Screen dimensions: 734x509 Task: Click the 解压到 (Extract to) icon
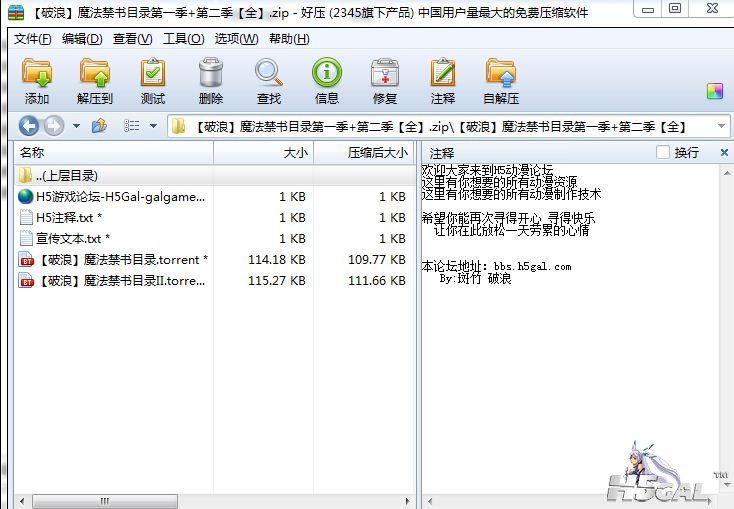[x=95, y=81]
